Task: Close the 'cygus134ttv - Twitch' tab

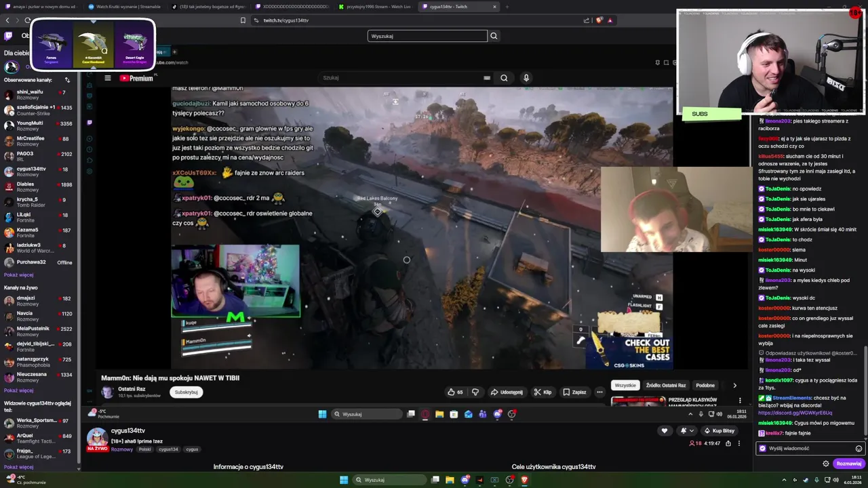Action: [x=494, y=7]
